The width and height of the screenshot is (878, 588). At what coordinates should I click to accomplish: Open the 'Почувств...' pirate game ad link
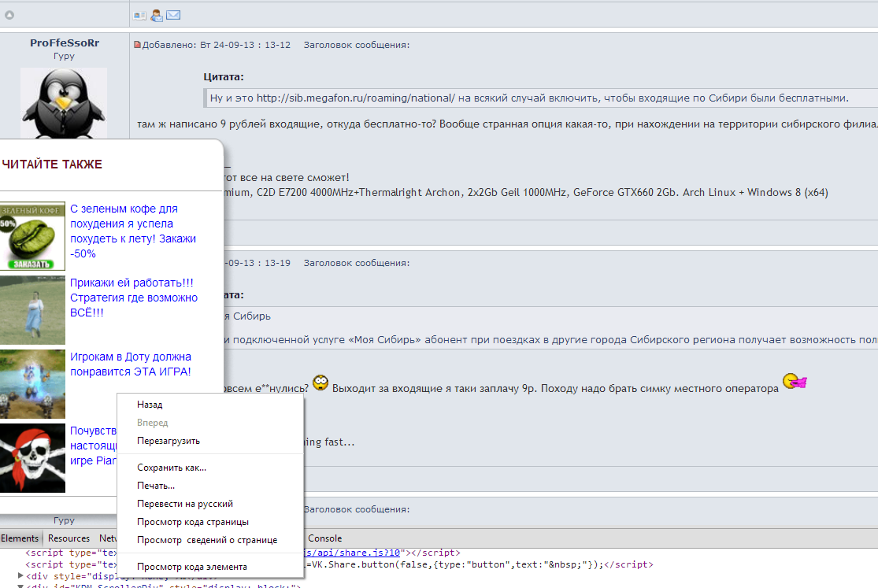[94, 446]
